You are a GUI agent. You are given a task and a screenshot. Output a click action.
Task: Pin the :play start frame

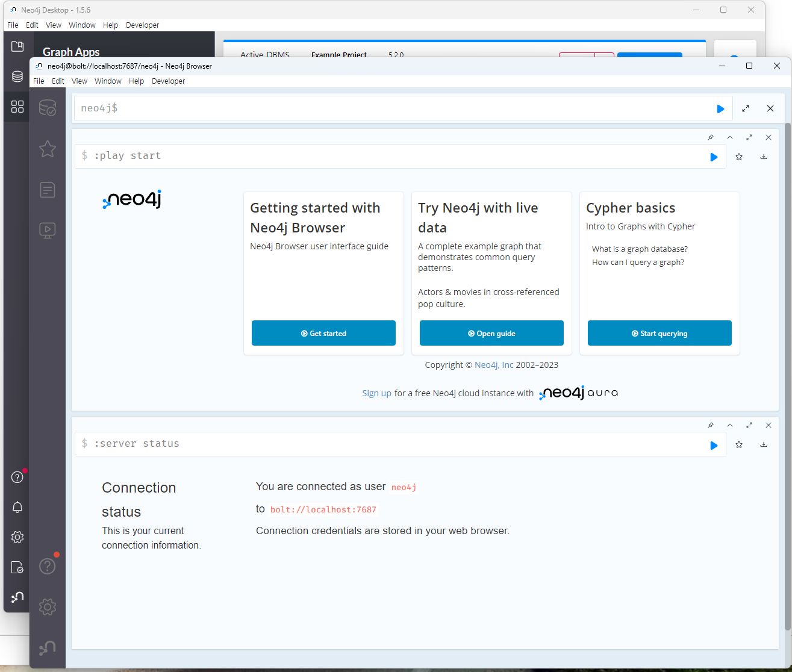[x=711, y=137]
